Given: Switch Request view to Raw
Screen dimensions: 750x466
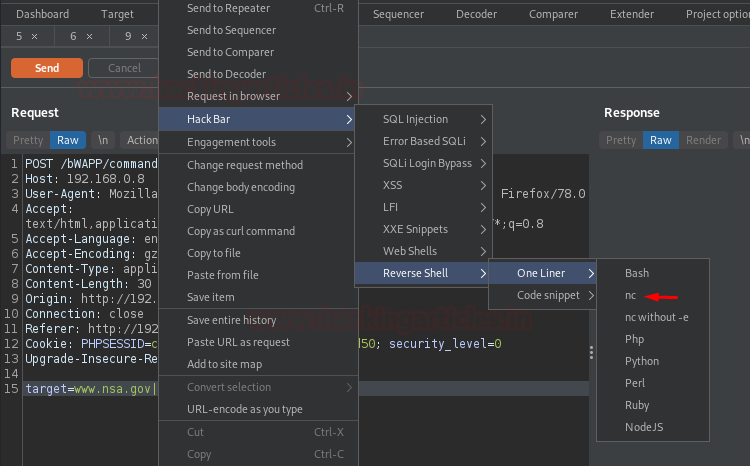Looking at the screenshot, I should (68, 140).
